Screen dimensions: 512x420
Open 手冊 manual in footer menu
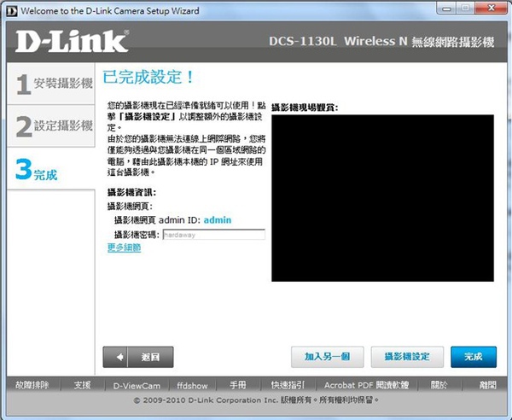(238, 385)
